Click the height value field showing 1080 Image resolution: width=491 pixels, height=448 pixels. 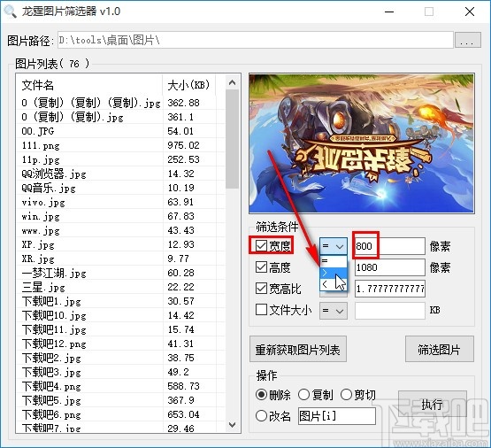[390, 267]
